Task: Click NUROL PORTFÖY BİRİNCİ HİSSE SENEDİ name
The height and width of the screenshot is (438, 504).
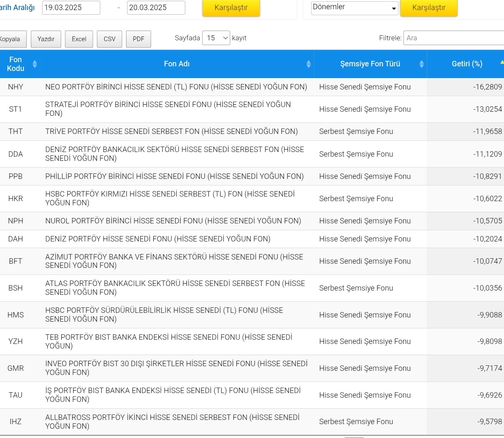Action: pos(173,221)
